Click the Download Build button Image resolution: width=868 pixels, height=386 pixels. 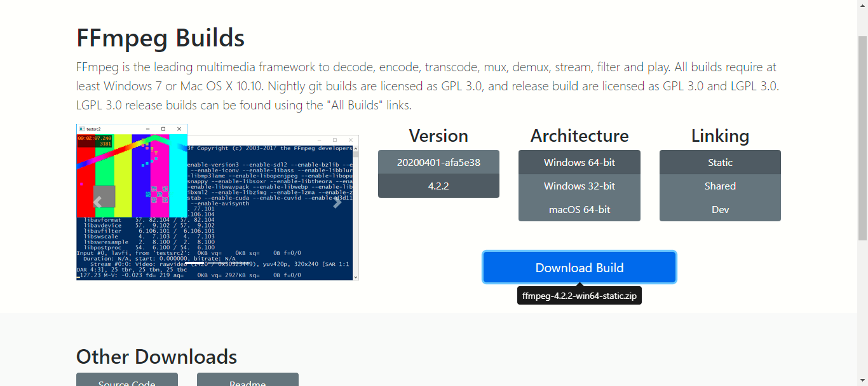580,267
